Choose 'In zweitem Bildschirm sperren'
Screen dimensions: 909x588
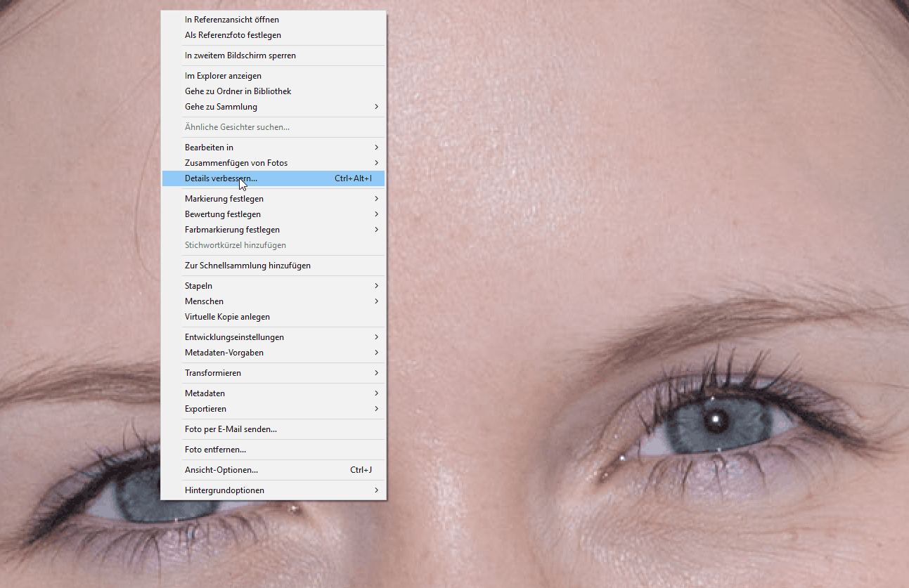click(x=240, y=55)
